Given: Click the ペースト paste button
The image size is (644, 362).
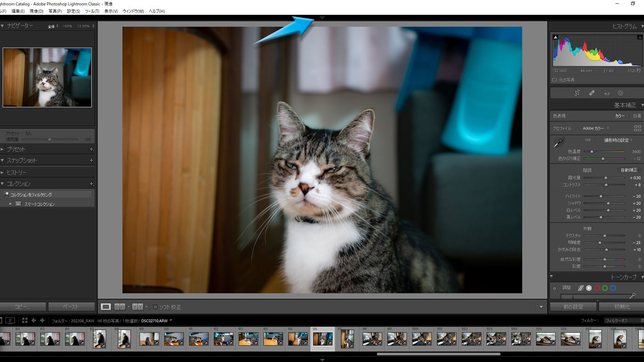Looking at the screenshot, I should point(71,307).
